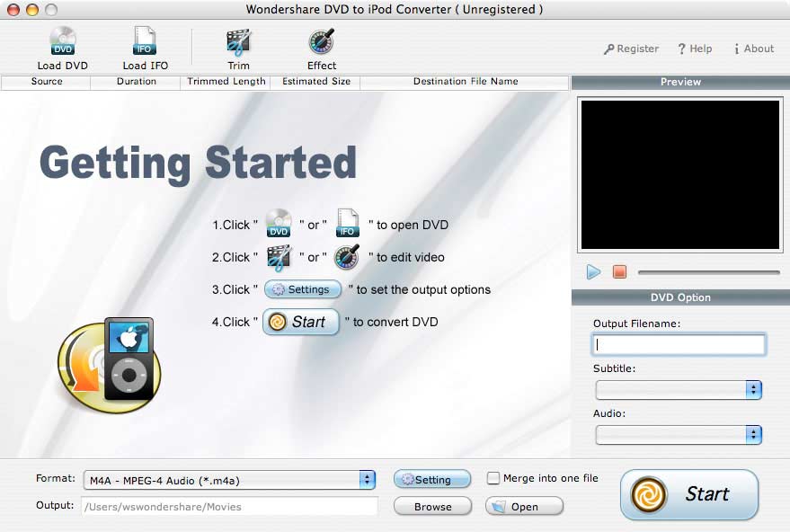Click the Source column header
This screenshot has width=790, height=532.
47,82
